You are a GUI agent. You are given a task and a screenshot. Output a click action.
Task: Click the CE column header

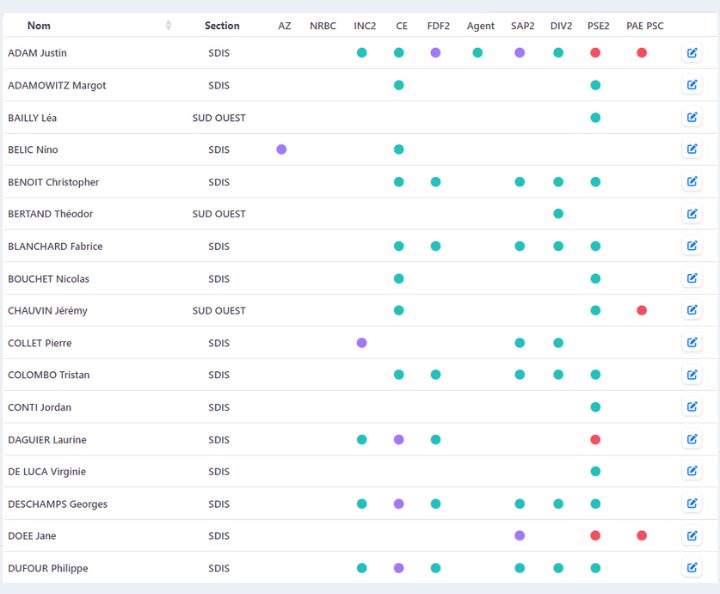[x=402, y=26]
